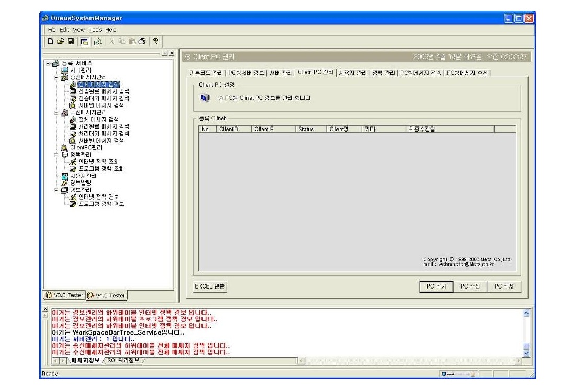The image size is (584, 392).
Task: Click the 경보발령 tree icon
Action: pos(64,183)
